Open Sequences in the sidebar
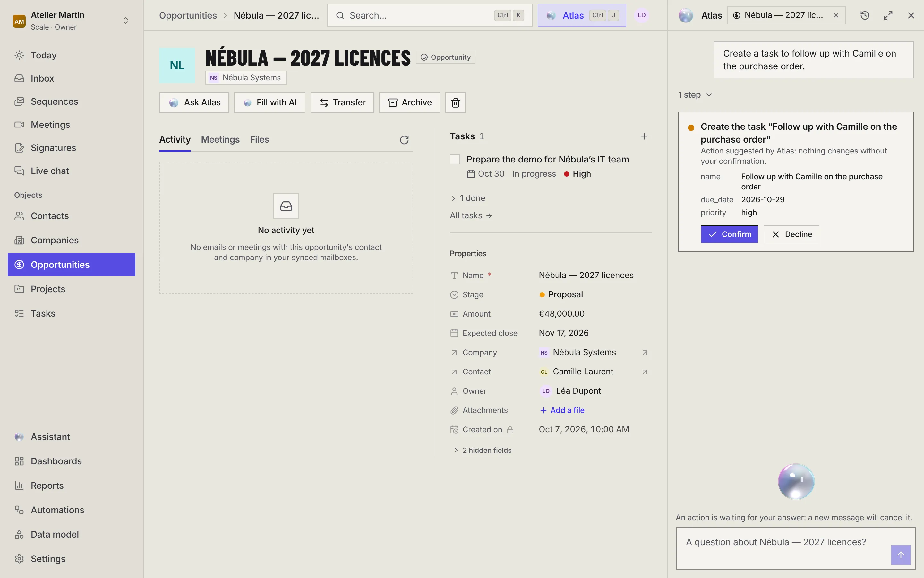This screenshot has width=924, height=578. [x=72, y=101]
